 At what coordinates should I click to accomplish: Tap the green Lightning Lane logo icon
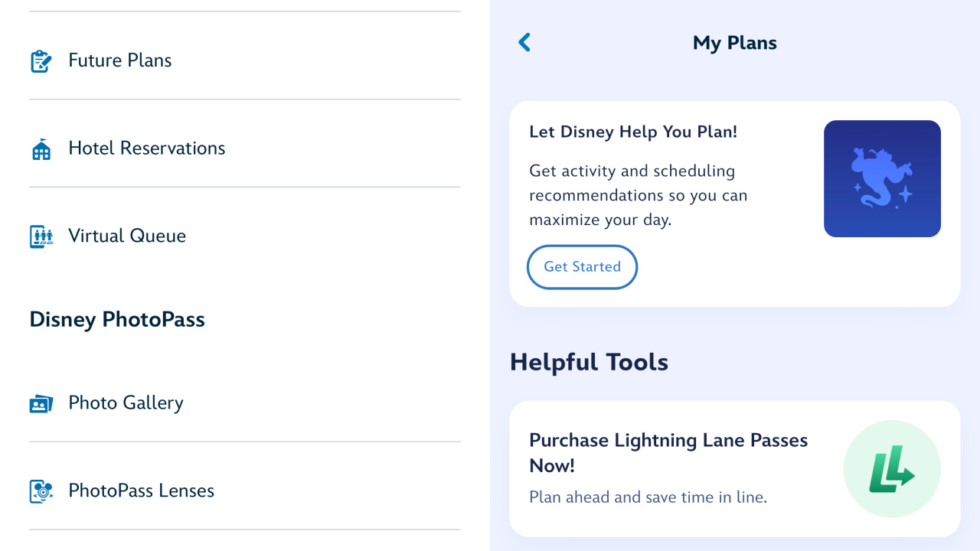891,468
